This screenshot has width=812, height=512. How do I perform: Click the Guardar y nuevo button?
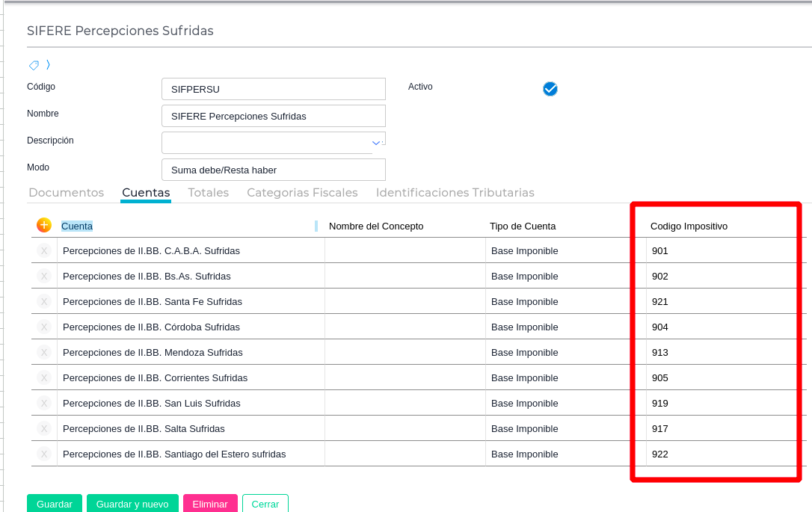(132, 504)
